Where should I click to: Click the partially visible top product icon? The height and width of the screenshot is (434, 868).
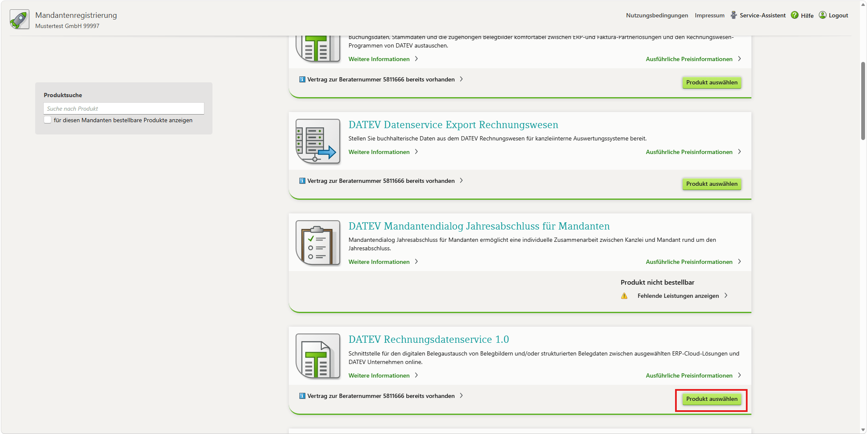click(318, 49)
